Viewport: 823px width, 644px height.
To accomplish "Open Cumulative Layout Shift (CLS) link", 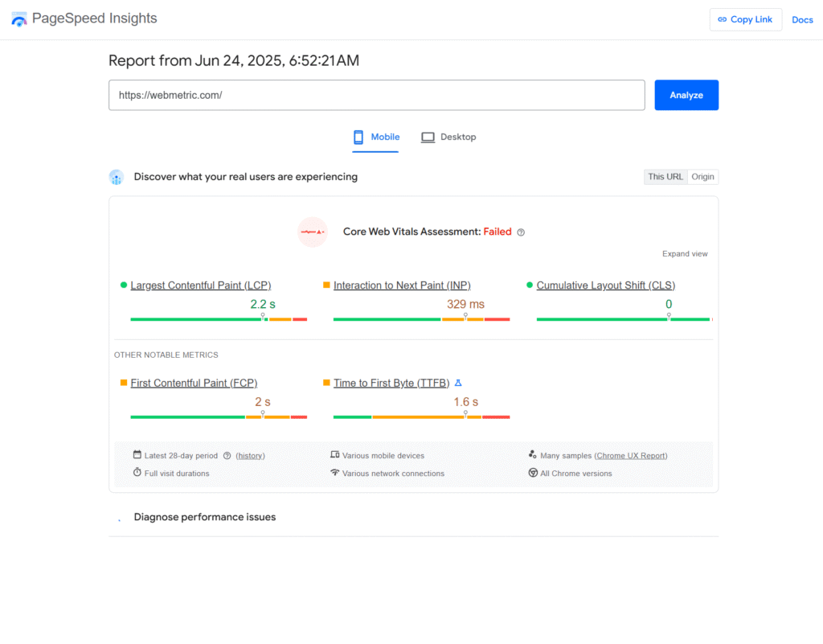I will [606, 285].
